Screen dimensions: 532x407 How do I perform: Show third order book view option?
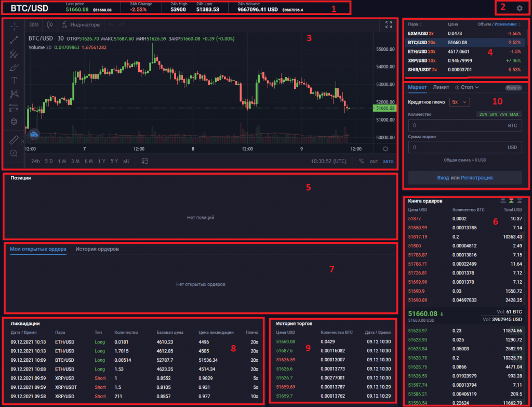point(520,201)
